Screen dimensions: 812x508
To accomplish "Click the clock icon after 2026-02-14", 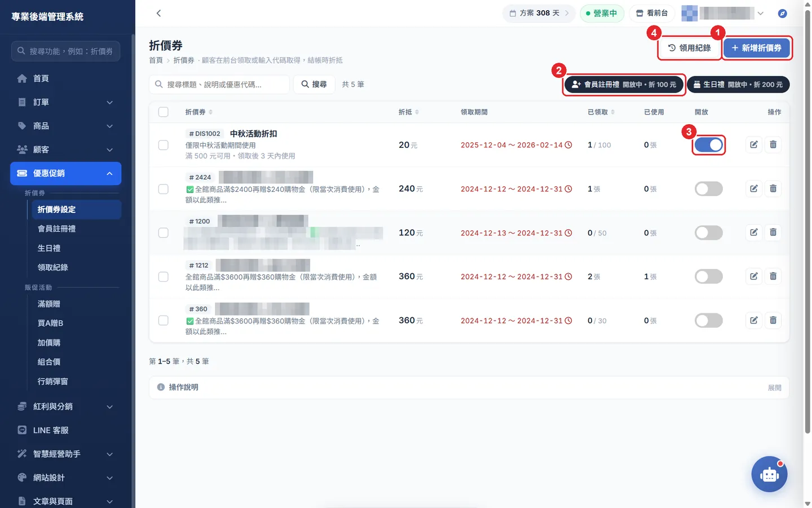I will click(x=568, y=145).
